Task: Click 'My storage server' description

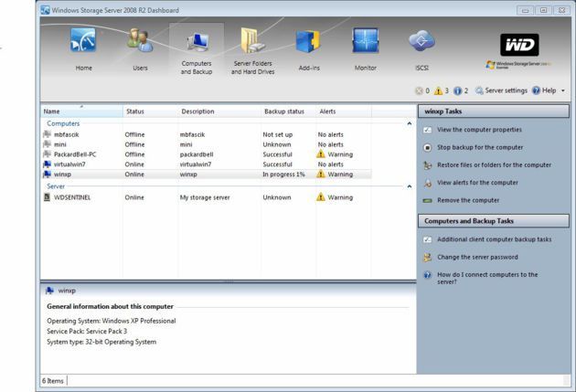Action: pyautogui.click(x=205, y=197)
